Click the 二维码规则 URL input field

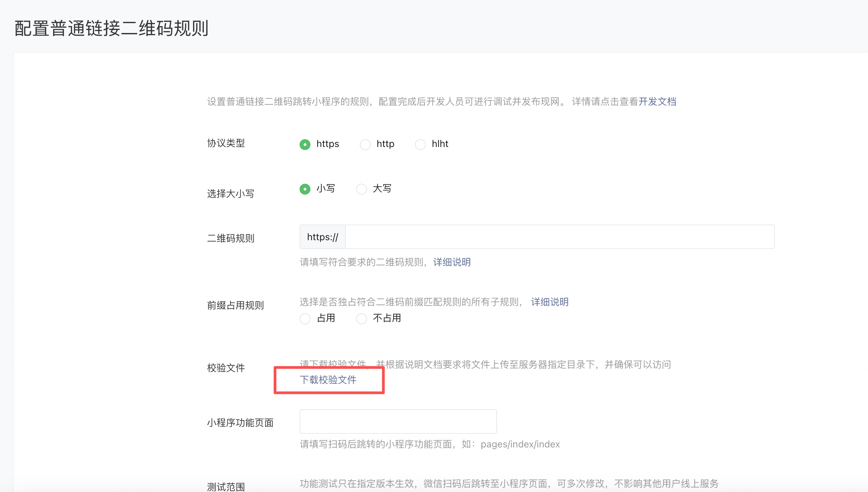tap(559, 237)
